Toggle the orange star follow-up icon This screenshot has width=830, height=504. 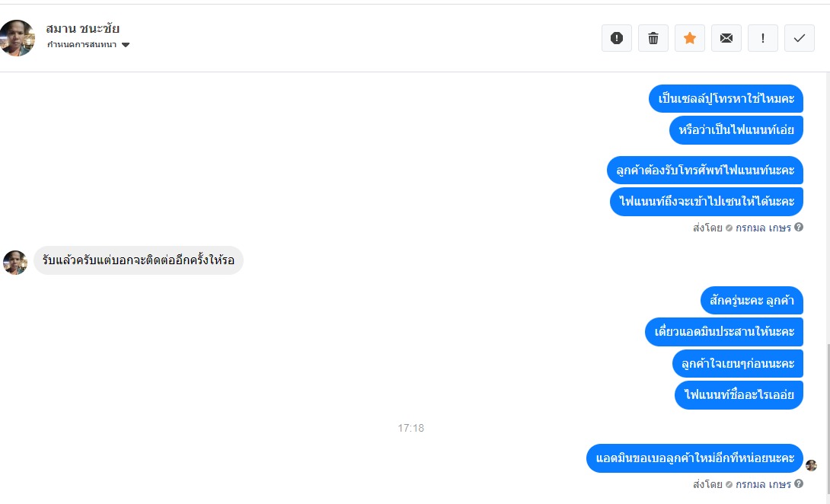click(x=690, y=38)
